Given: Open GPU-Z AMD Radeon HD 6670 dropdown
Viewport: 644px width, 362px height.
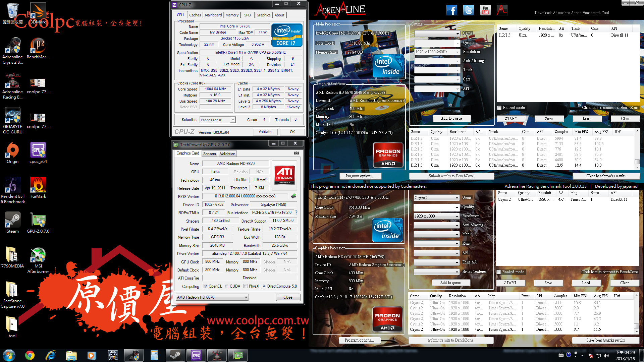Looking at the screenshot, I should [x=212, y=297].
